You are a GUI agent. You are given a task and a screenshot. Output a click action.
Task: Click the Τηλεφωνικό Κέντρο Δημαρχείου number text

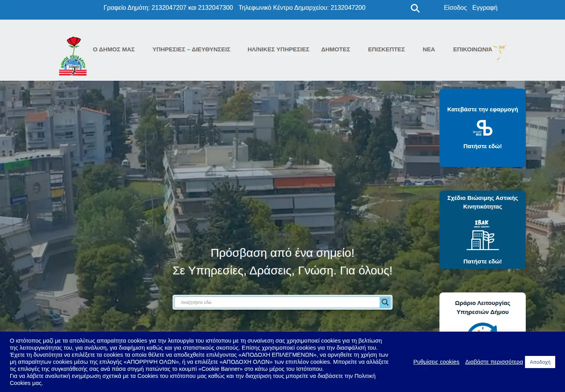tap(302, 8)
